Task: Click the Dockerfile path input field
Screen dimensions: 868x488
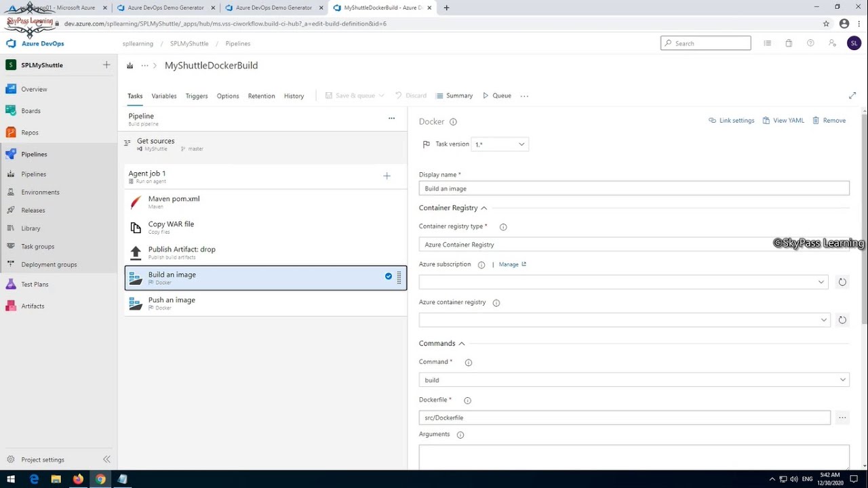Action: coord(625,418)
